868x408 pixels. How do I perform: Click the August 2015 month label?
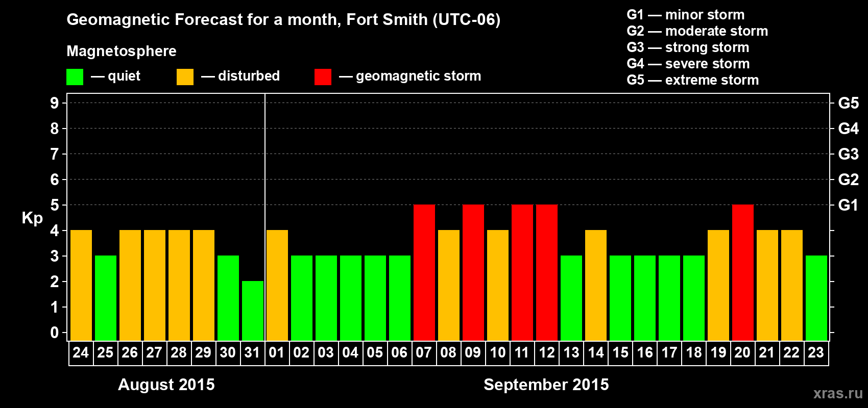click(x=166, y=385)
